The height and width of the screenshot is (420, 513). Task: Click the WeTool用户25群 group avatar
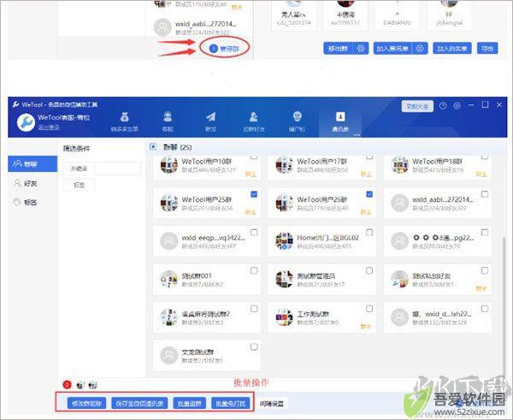click(x=169, y=203)
